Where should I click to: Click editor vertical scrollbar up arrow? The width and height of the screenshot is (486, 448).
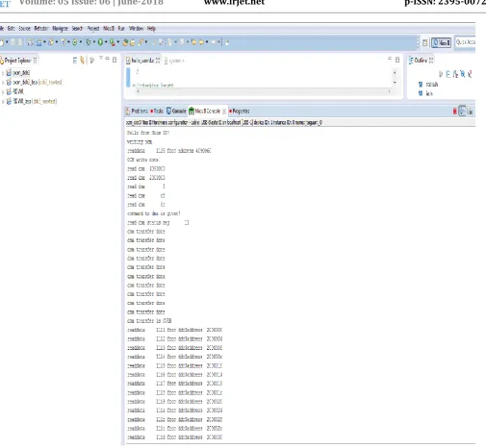coord(395,72)
